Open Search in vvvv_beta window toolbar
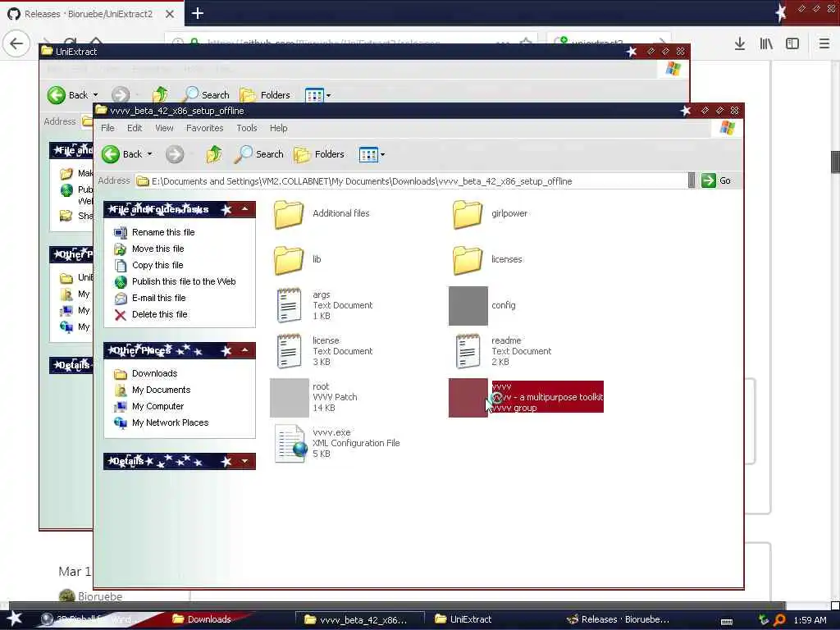Viewport: 840px width, 630px height. pos(258,154)
